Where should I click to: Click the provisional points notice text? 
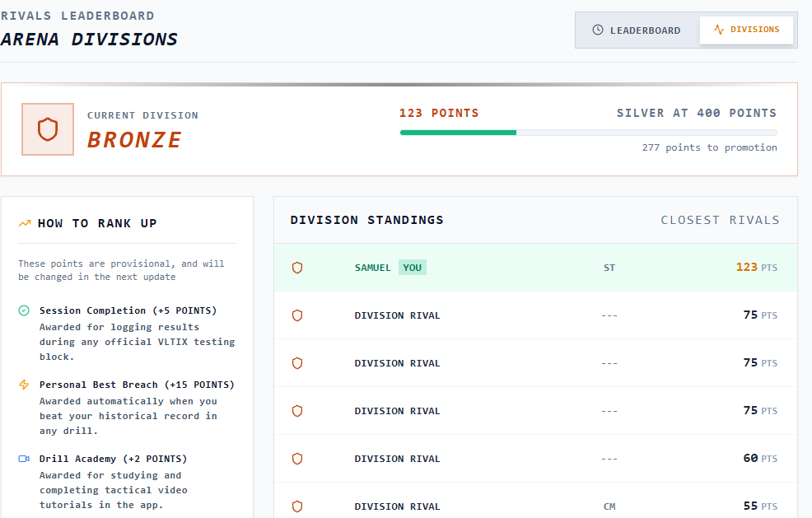point(121,270)
